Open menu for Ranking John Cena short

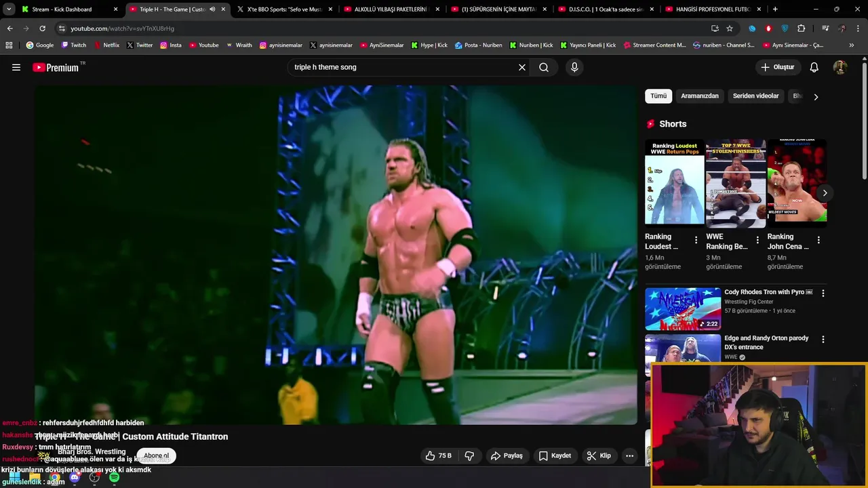tap(818, 240)
